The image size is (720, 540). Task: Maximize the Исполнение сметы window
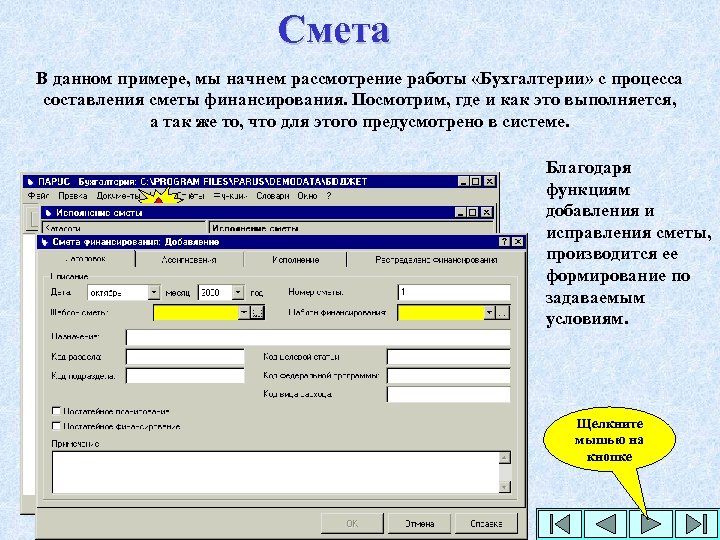click(472, 212)
